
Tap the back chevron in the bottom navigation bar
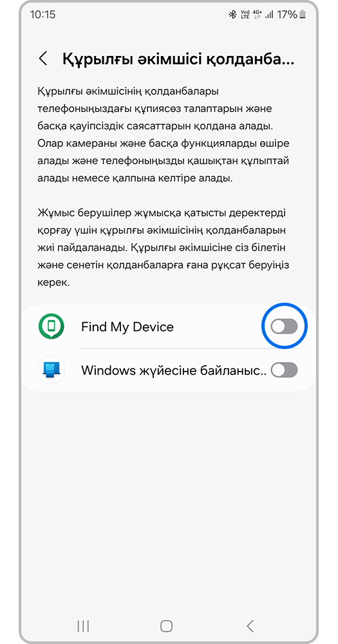click(x=250, y=625)
